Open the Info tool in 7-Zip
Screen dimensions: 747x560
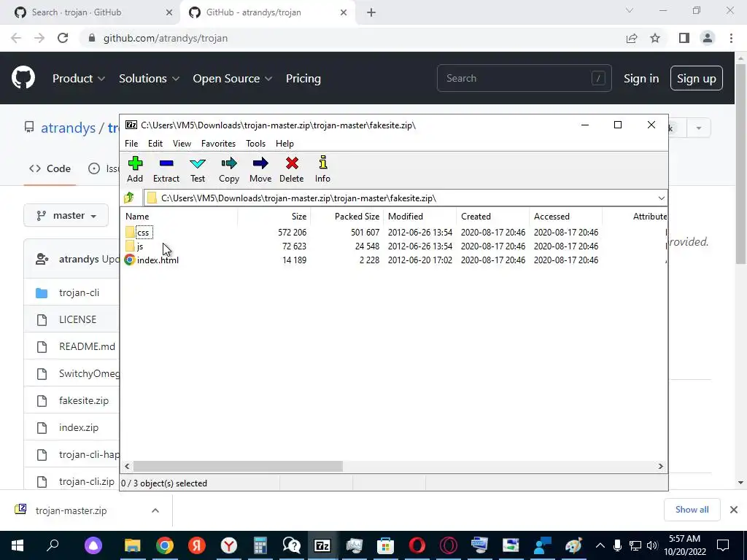tap(322, 169)
